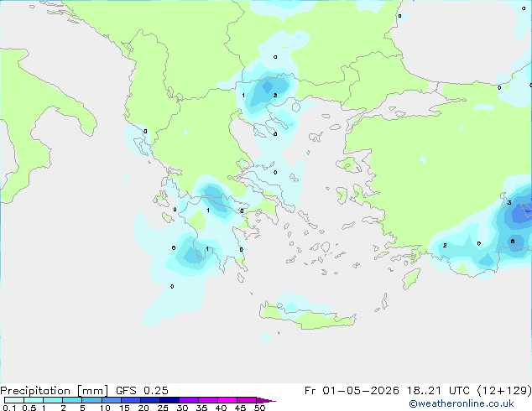Click the 40–45 mm magenta legend swatch

pyautogui.click(x=227, y=400)
